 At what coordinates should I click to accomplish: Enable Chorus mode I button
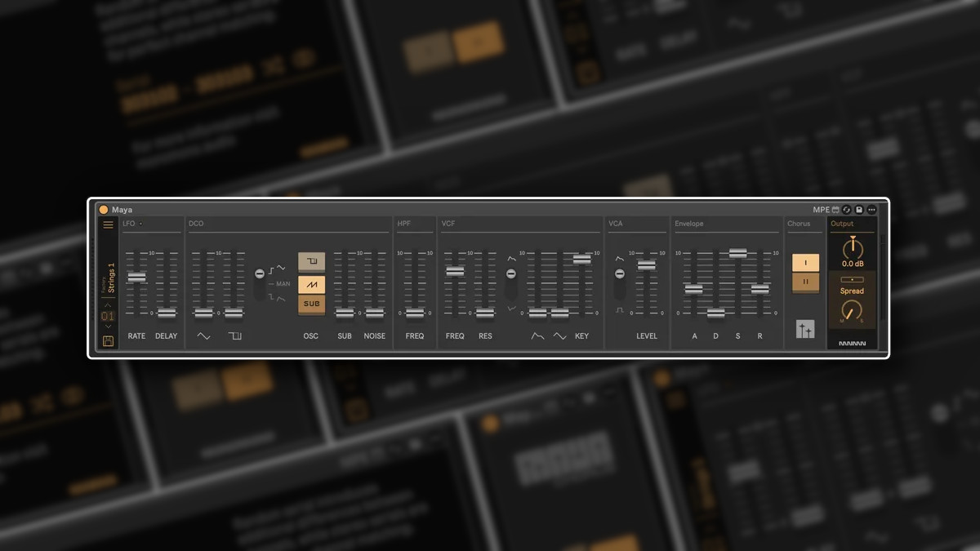[805, 262]
